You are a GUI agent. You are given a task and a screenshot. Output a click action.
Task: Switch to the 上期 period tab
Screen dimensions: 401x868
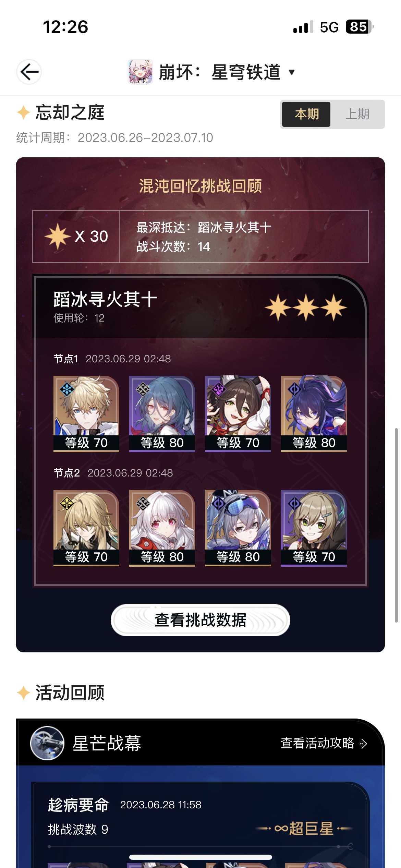pyautogui.click(x=357, y=114)
